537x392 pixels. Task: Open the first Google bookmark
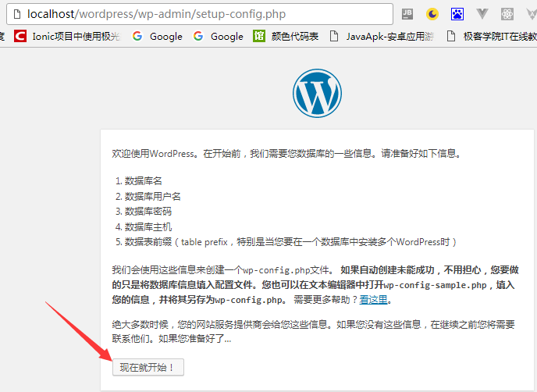[157, 36]
